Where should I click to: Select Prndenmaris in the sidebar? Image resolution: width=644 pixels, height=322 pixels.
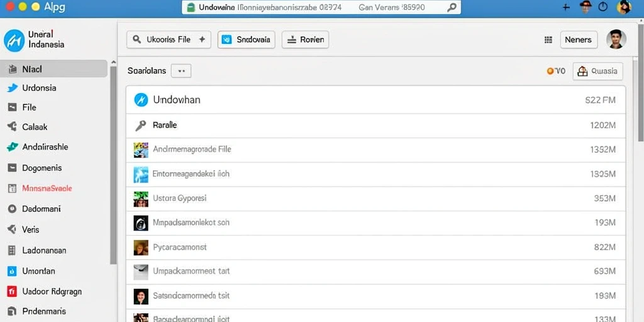tap(44, 311)
